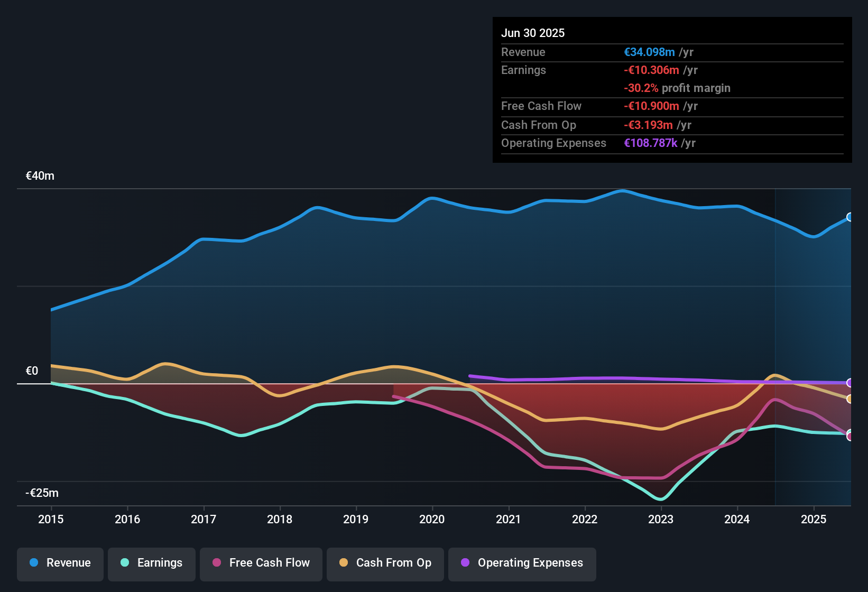Click the blue Revenue legend dot
The image size is (868, 592).
tap(33, 563)
